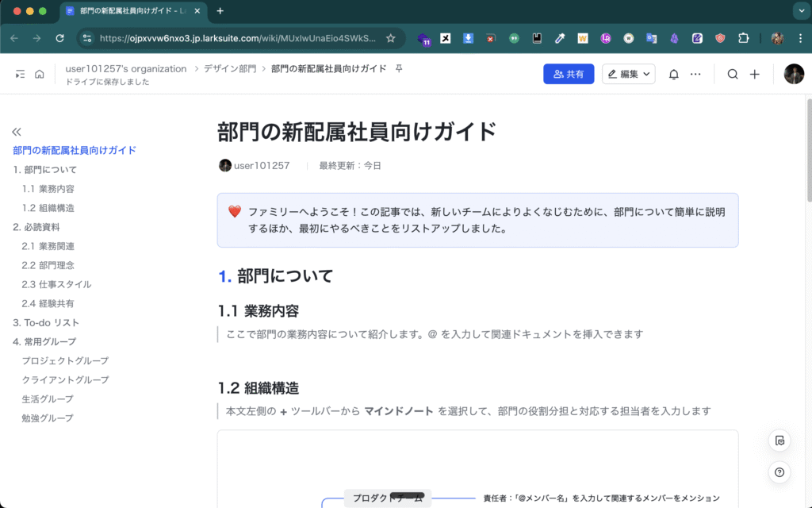Open a new browser tab
This screenshot has height=508, width=812.
[x=220, y=11]
